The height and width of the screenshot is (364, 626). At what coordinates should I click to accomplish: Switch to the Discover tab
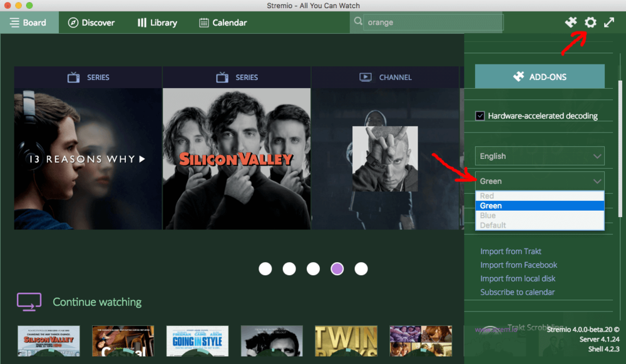click(x=91, y=23)
